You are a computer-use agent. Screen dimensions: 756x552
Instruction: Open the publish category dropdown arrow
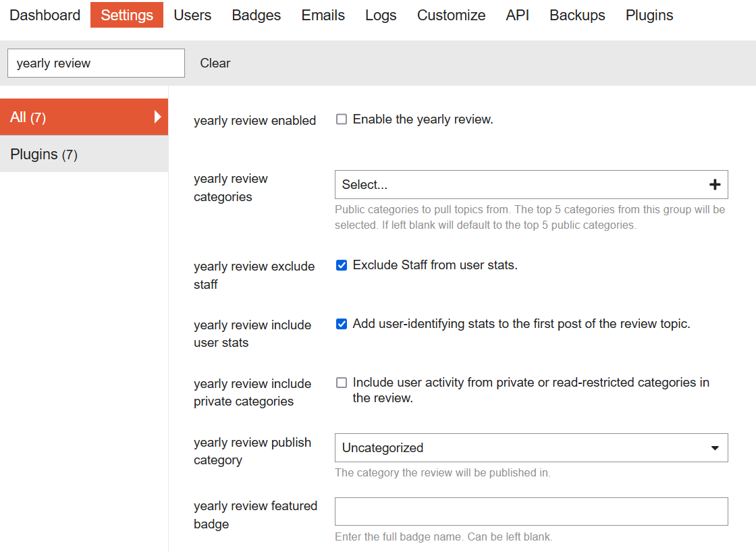pos(715,447)
